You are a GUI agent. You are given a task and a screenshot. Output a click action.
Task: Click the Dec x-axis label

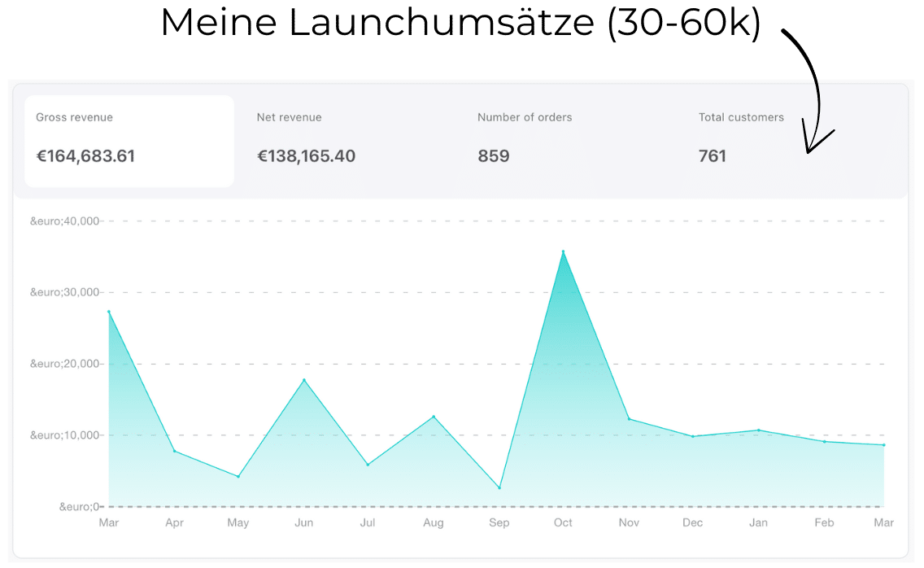tap(693, 522)
